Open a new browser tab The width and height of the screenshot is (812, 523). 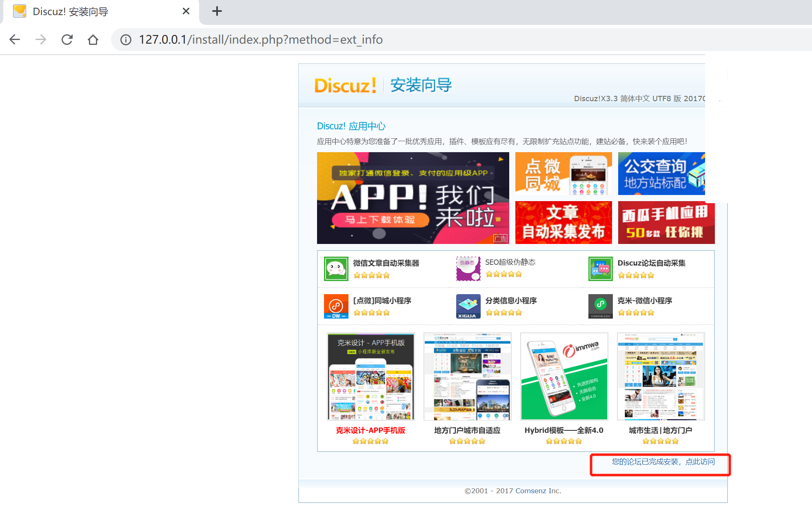coord(217,11)
